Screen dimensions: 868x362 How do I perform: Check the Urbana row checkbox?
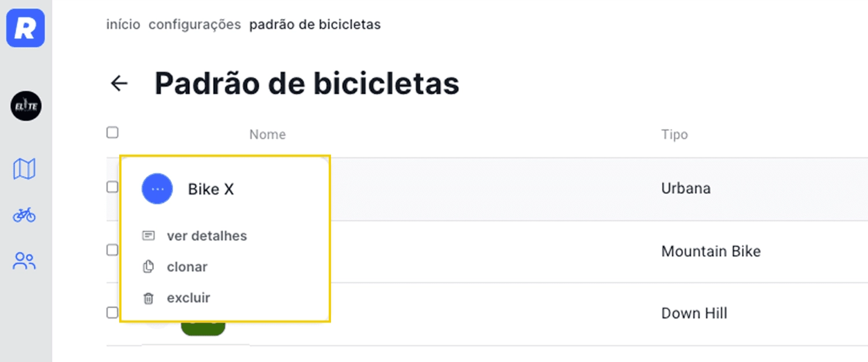coord(112,187)
